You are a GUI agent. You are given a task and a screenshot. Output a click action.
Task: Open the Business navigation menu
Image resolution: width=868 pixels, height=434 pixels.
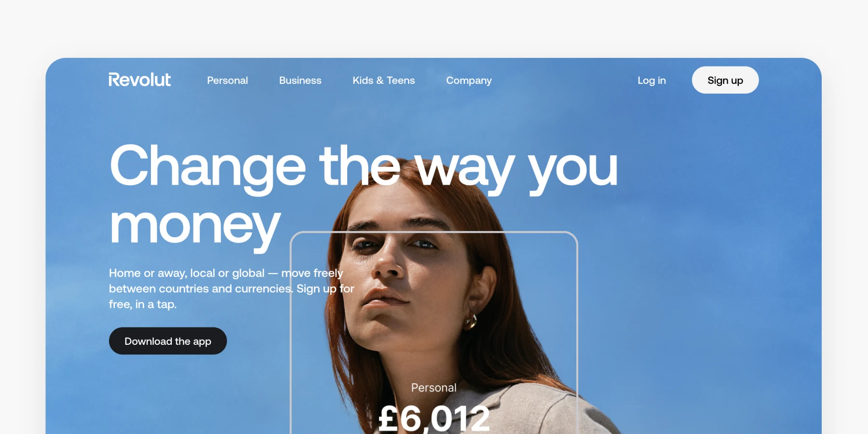click(300, 81)
